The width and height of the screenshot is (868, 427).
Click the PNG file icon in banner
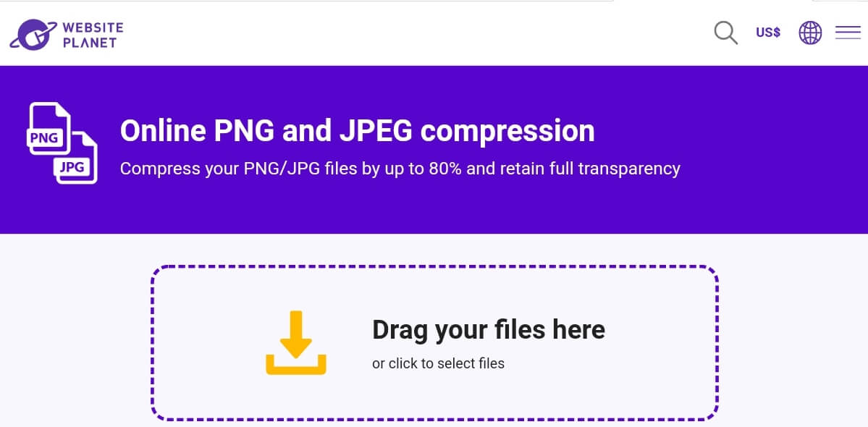pos(49,128)
